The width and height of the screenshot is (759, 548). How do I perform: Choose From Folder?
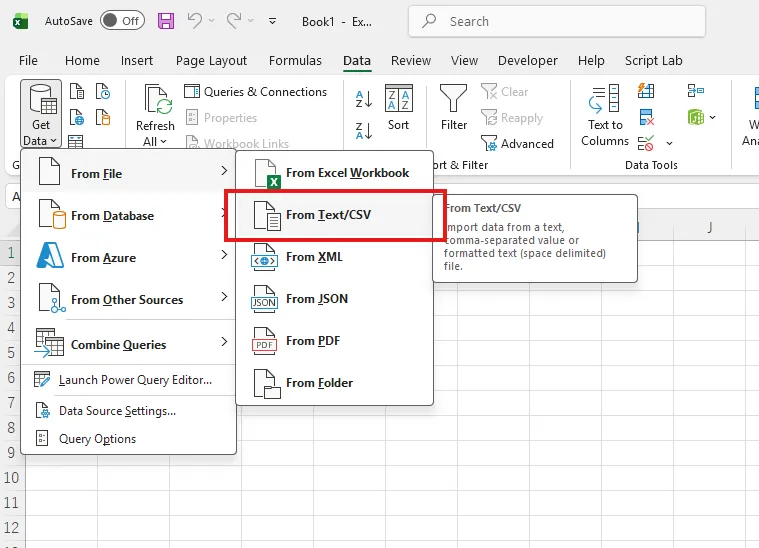coord(334,382)
